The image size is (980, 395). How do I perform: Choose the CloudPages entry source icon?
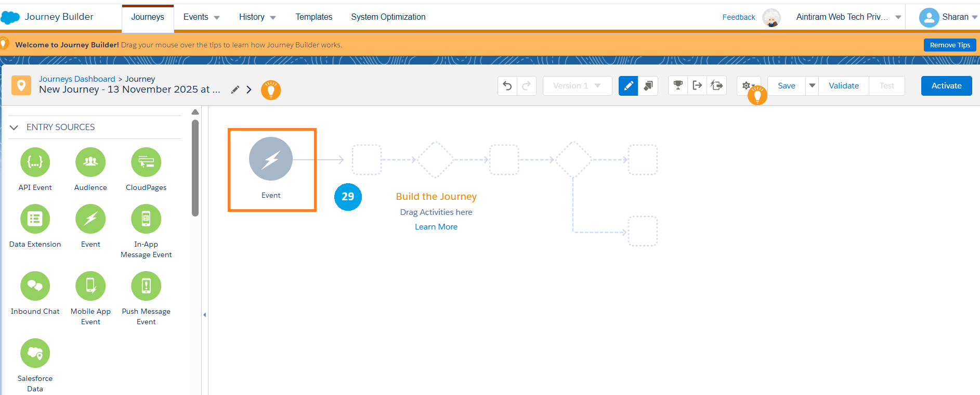tap(146, 162)
